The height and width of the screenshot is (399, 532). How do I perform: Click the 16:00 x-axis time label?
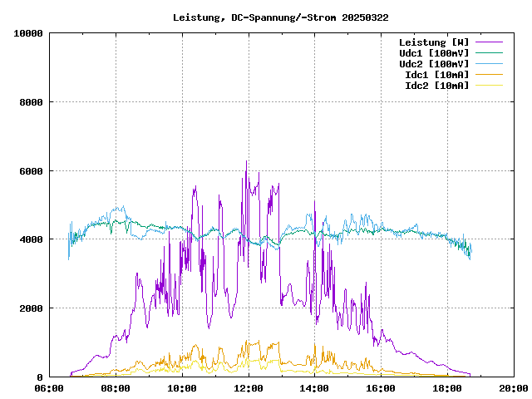381,388
